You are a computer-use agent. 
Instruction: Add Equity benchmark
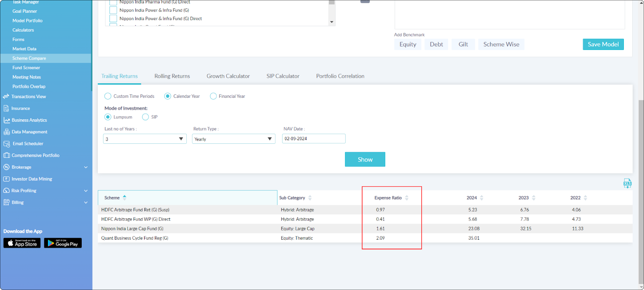click(408, 44)
